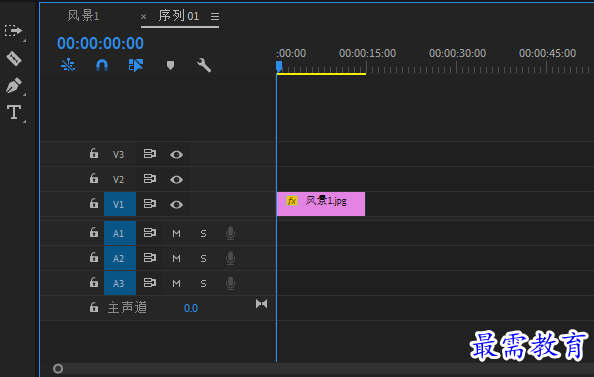This screenshot has width=594, height=377.
Task: Toggle lock on track V1
Action: coord(94,203)
